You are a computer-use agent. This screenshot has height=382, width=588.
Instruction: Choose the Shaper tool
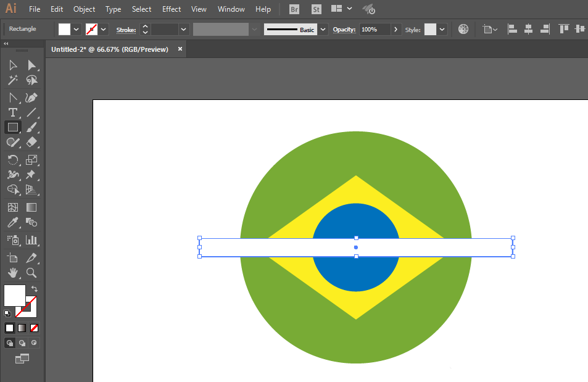tap(13, 142)
